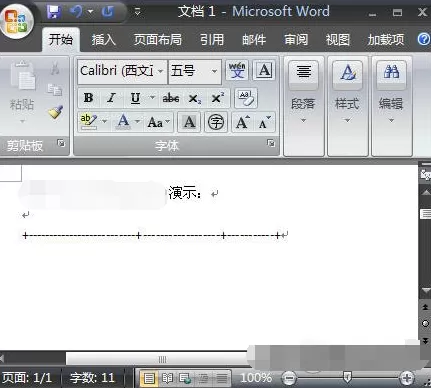Open the undo history dropdown arrow
The height and width of the screenshot is (388, 431).
pyautogui.click(x=90, y=12)
